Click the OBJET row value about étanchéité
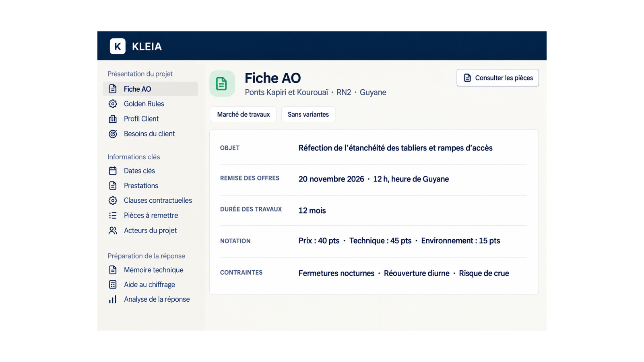 pos(395,148)
